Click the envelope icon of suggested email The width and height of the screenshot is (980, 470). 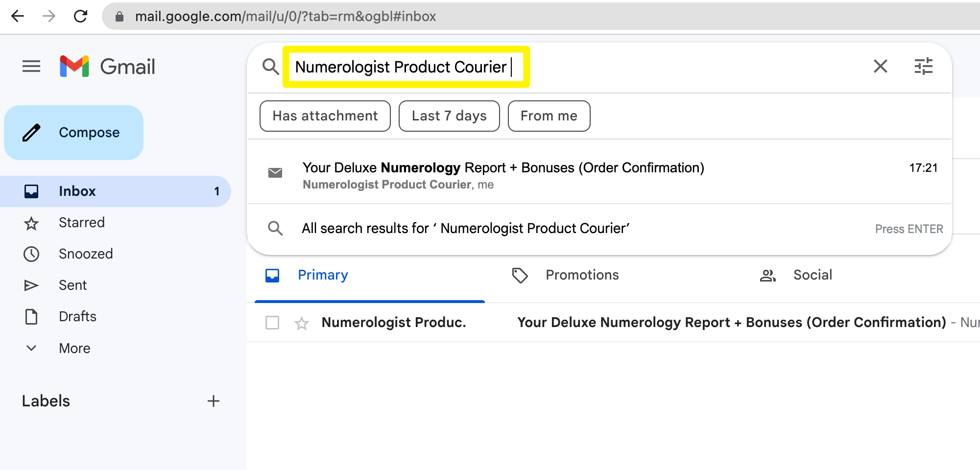coord(275,172)
